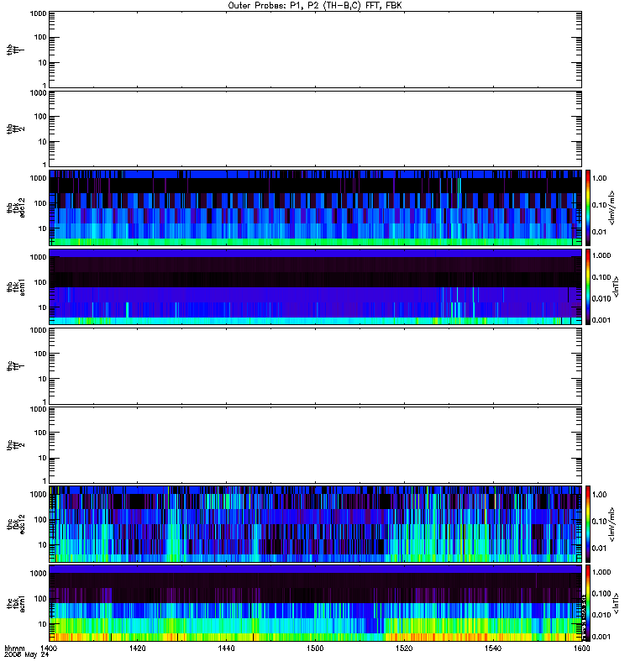The width and height of the screenshot is (630, 672).
Task: Click the 1500 time axis label
Action: [316, 648]
